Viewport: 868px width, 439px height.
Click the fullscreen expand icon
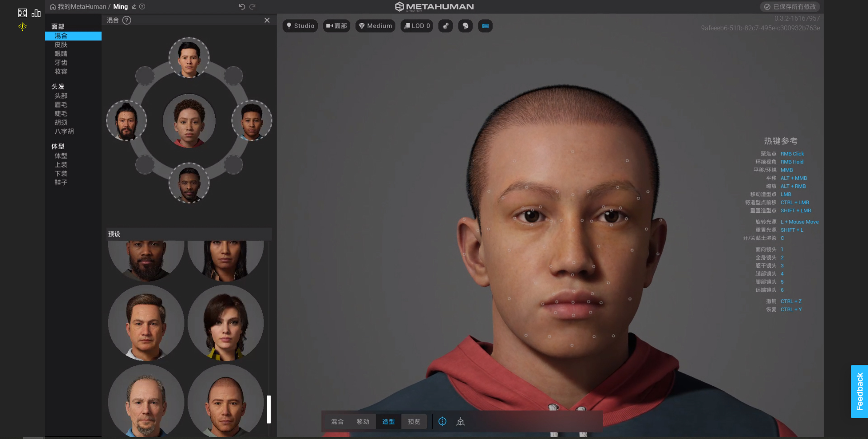coord(22,13)
